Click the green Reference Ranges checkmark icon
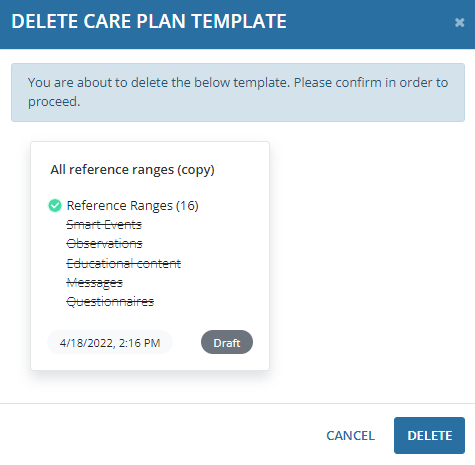 55,205
